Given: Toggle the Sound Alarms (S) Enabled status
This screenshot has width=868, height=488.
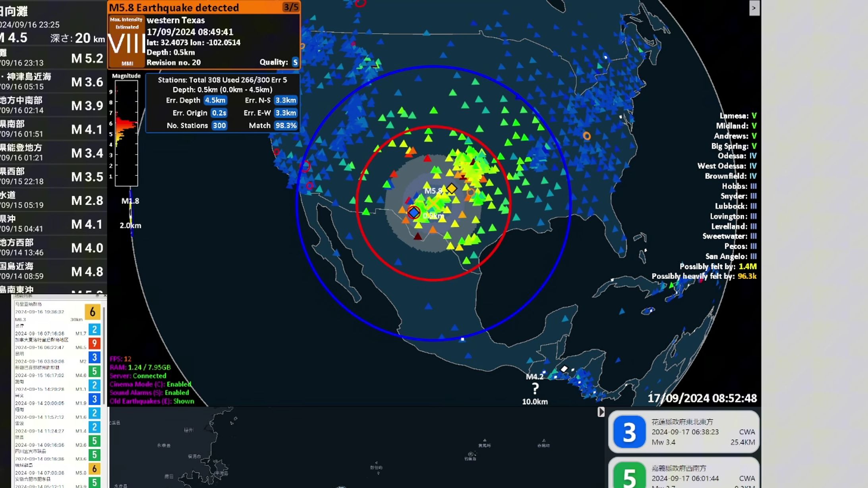Looking at the screenshot, I should pos(149,392).
